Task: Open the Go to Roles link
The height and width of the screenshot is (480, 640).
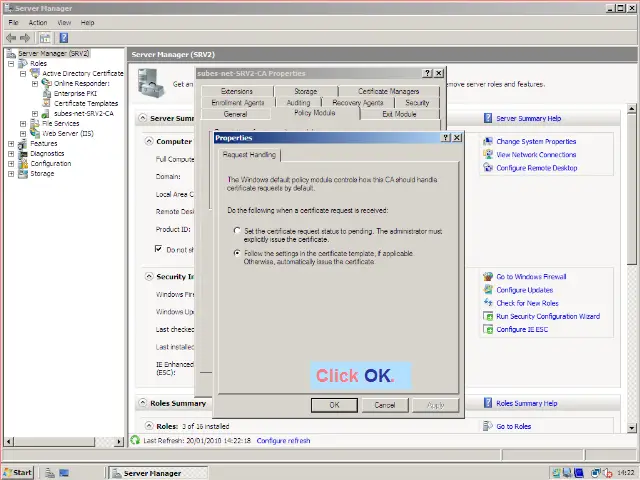Action: tap(513, 426)
